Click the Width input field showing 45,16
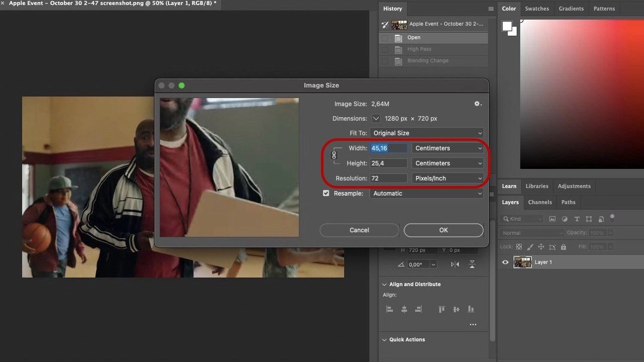Viewport: 644px width, 362px height. pos(389,148)
